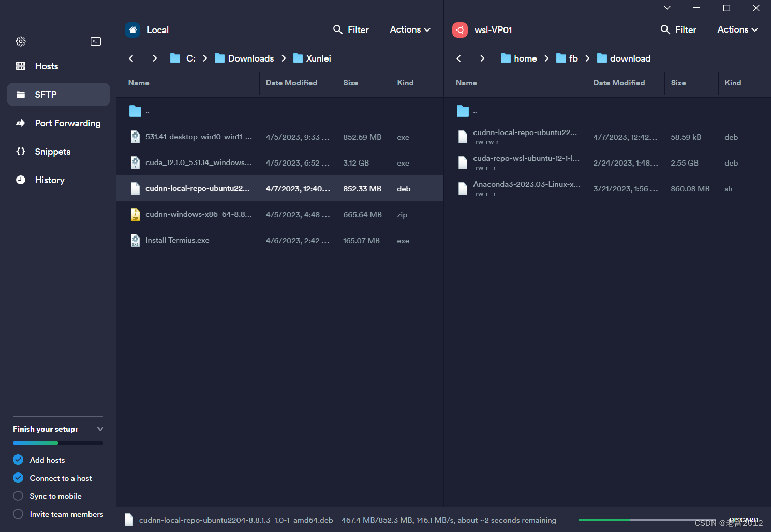
Task: Check the Invite team members setup step
Action: click(18, 514)
